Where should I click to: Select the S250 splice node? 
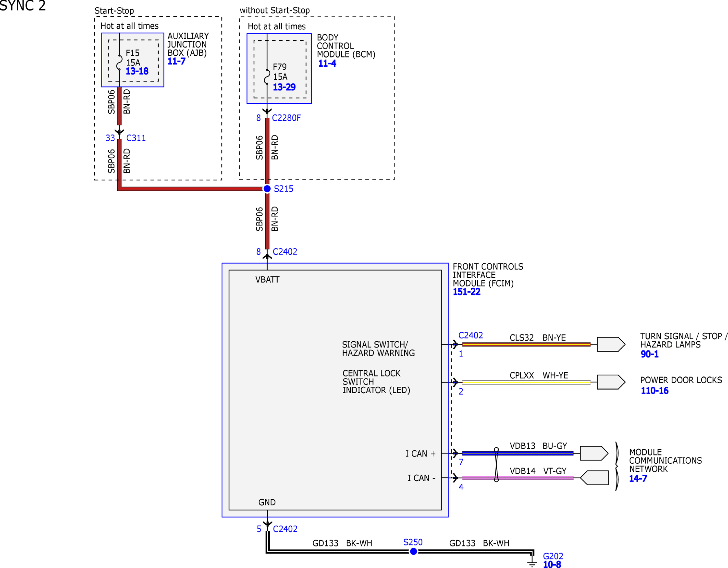point(414,552)
